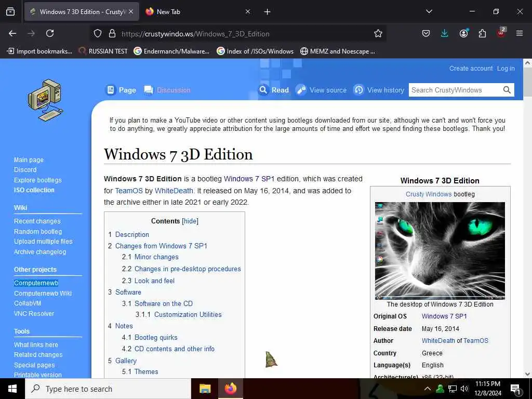Open the Discord sidebar link
Image resolution: width=532 pixels, height=399 pixels.
pyautogui.click(x=25, y=170)
